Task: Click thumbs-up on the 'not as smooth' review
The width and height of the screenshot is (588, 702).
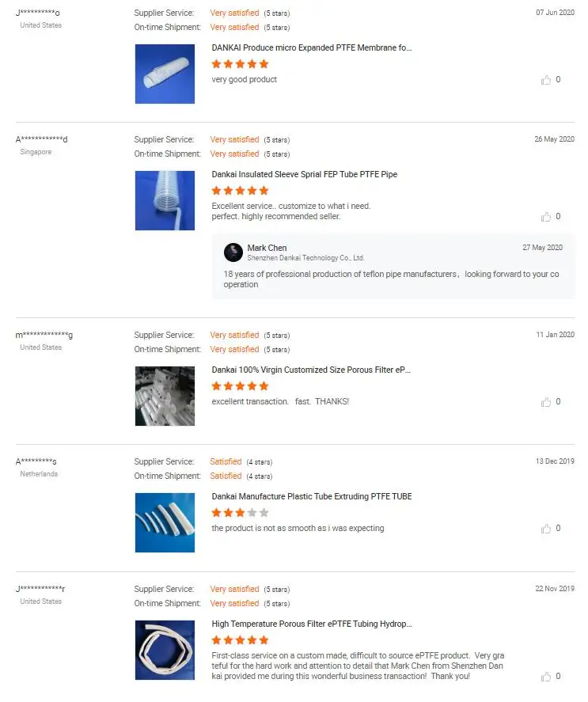Action: pos(546,529)
